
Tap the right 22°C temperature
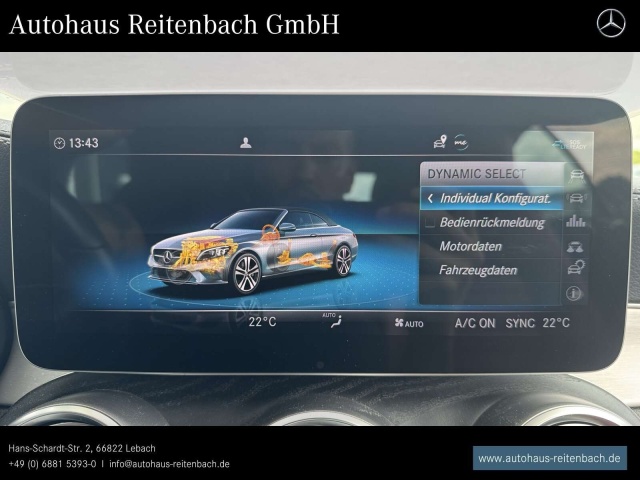pyautogui.click(x=556, y=323)
